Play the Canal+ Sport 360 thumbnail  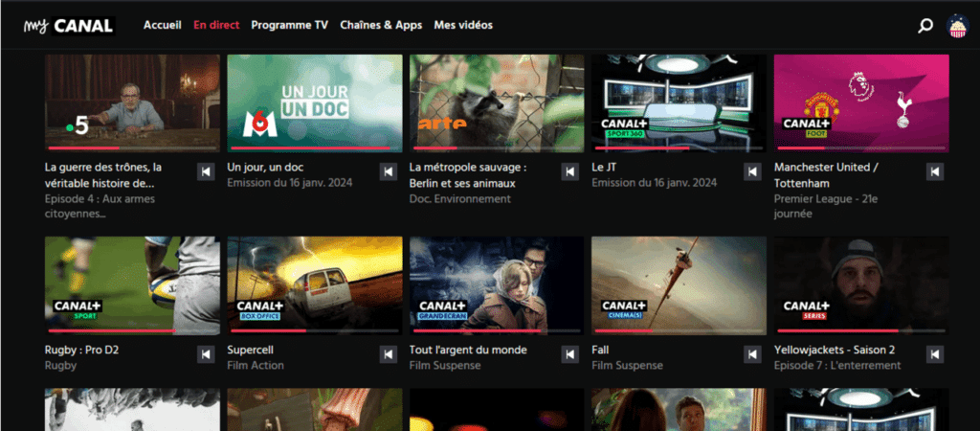679,103
